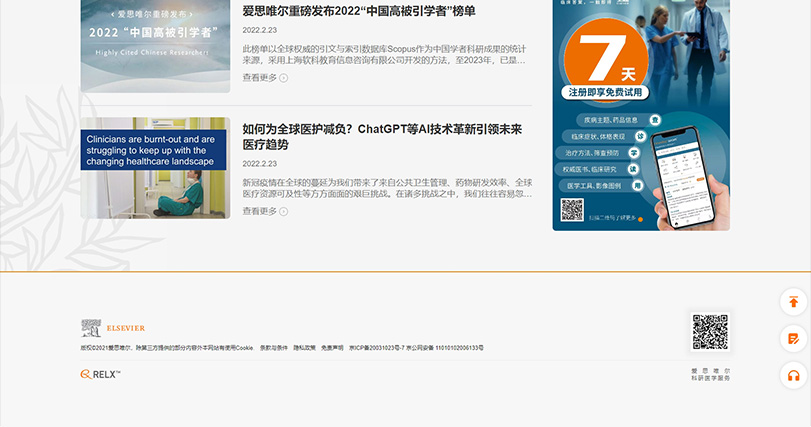
Task: Click the footer QR code image
Action: [710, 332]
